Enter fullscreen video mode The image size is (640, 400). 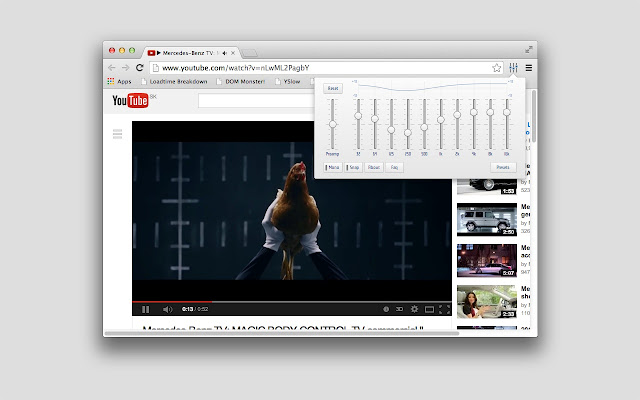pyautogui.click(x=444, y=309)
